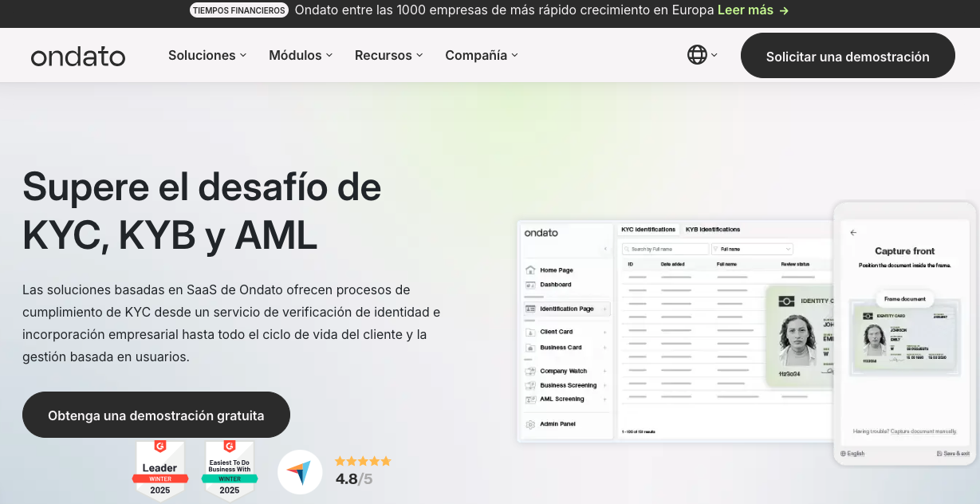Viewport: 980px width, 504px height.
Task: Click the Company Watch icon
Action: point(530,371)
